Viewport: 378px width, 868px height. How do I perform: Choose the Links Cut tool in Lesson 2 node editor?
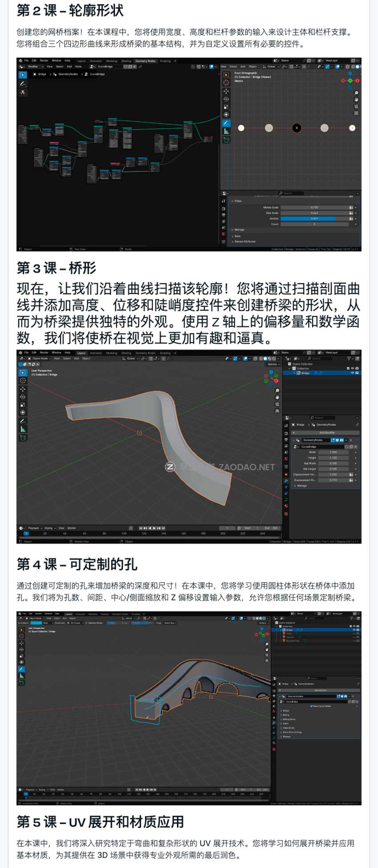pos(22,92)
